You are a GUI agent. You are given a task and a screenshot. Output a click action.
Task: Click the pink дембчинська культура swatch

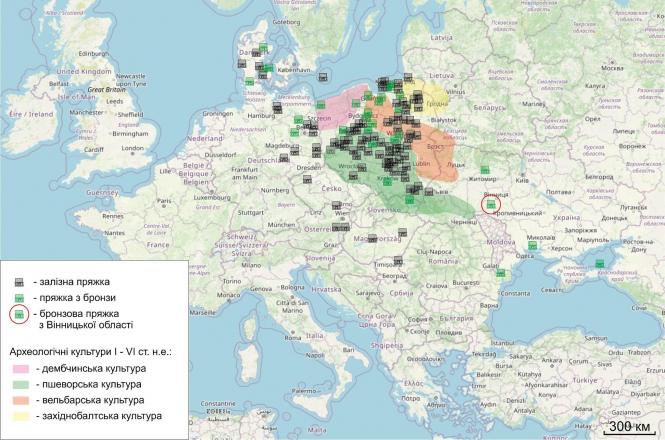tap(21, 368)
